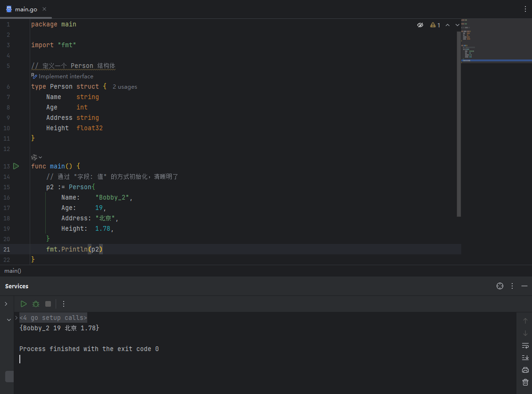Jump to the next highlighted problem

click(457, 25)
